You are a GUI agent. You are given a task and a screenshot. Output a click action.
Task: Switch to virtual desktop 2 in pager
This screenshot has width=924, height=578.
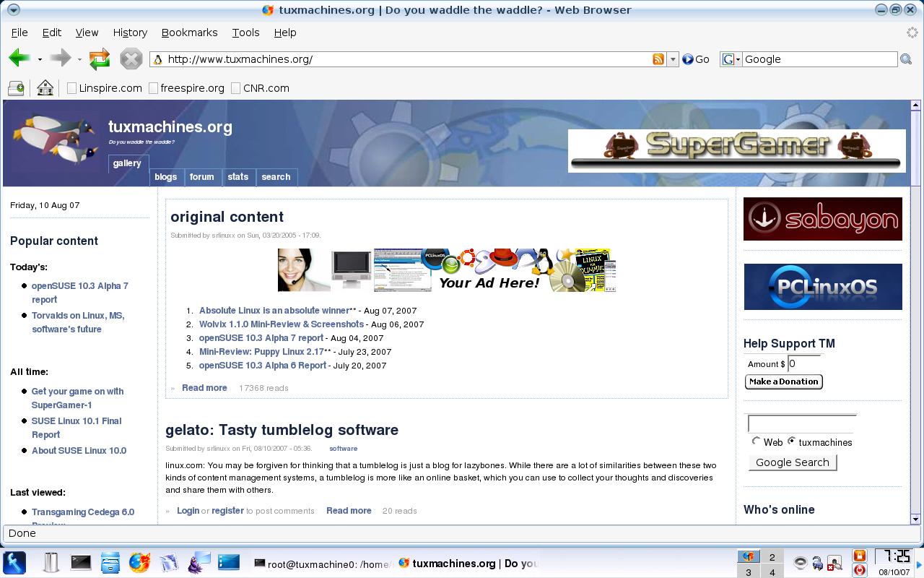pyautogui.click(x=772, y=557)
